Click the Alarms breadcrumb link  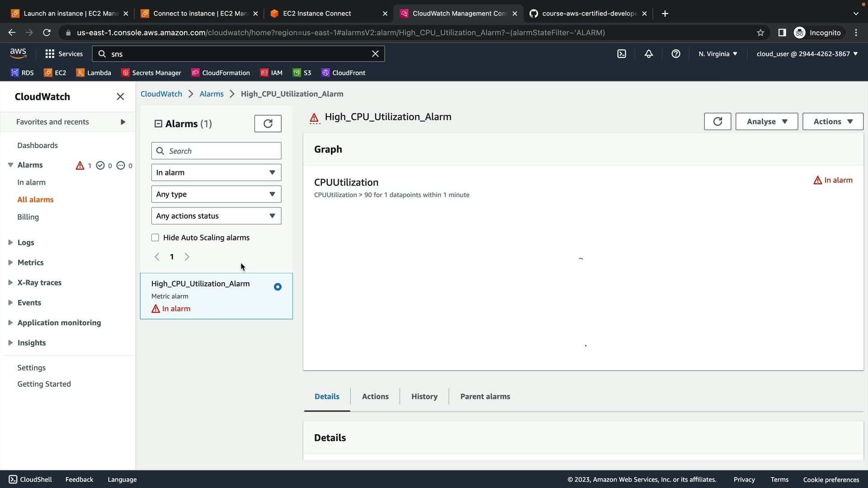212,94
